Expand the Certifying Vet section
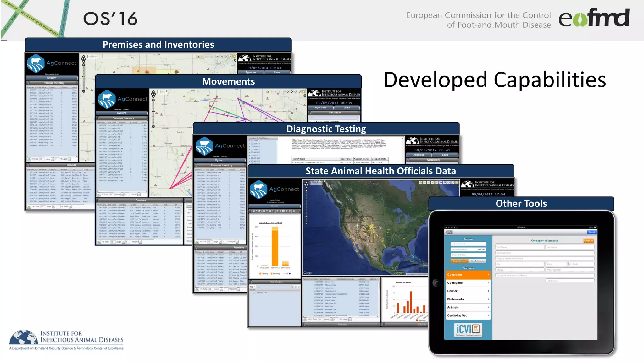The image size is (644, 362). pos(468,315)
